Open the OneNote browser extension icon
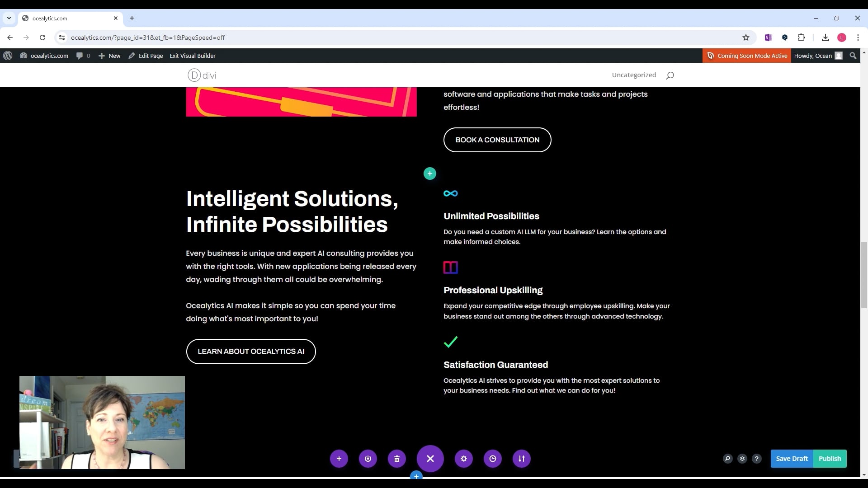 [769, 38]
